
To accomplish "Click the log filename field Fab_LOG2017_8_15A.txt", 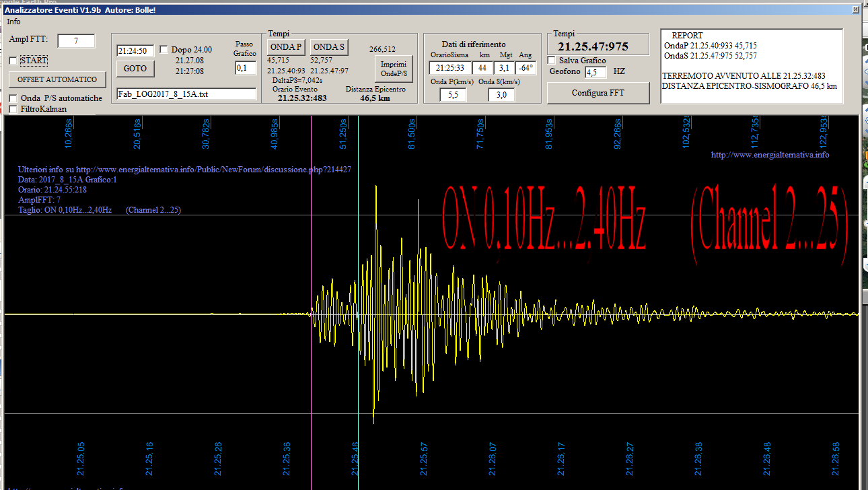I will click(186, 94).
